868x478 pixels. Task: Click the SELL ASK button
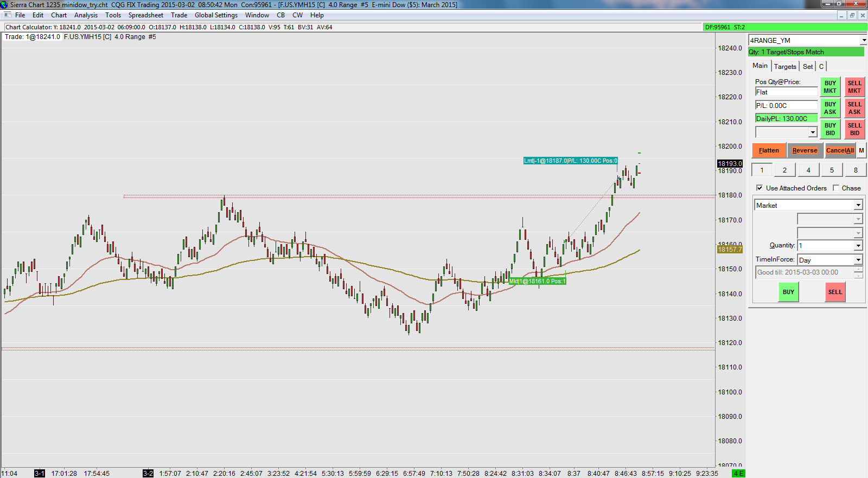point(854,108)
